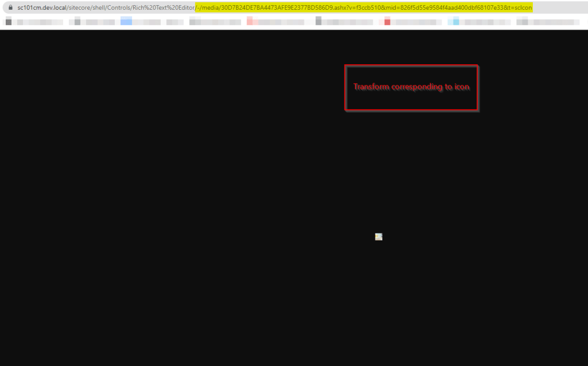Image resolution: width=588 pixels, height=366 pixels.
Task: Click the sc101cm.dev.local domain in the URL
Action: coord(41,7)
